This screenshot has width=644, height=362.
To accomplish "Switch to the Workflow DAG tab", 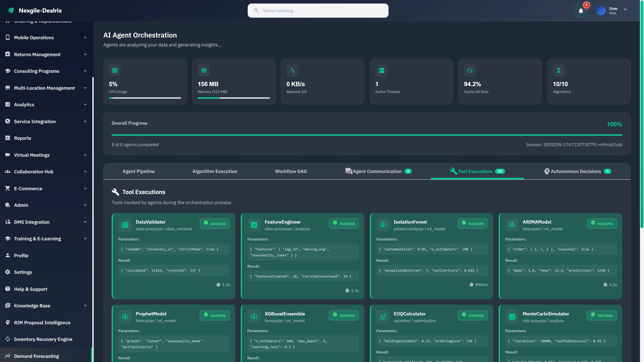I will point(291,171).
